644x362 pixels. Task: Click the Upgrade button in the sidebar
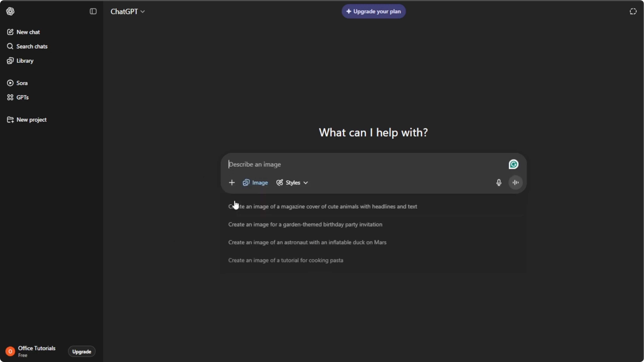[x=82, y=352]
